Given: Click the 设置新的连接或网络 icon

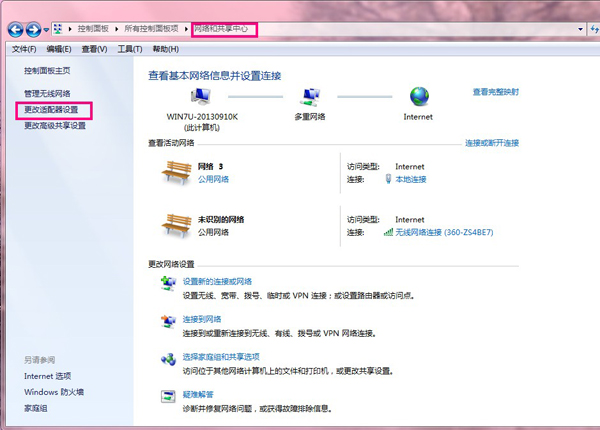Looking at the screenshot, I should (168, 286).
